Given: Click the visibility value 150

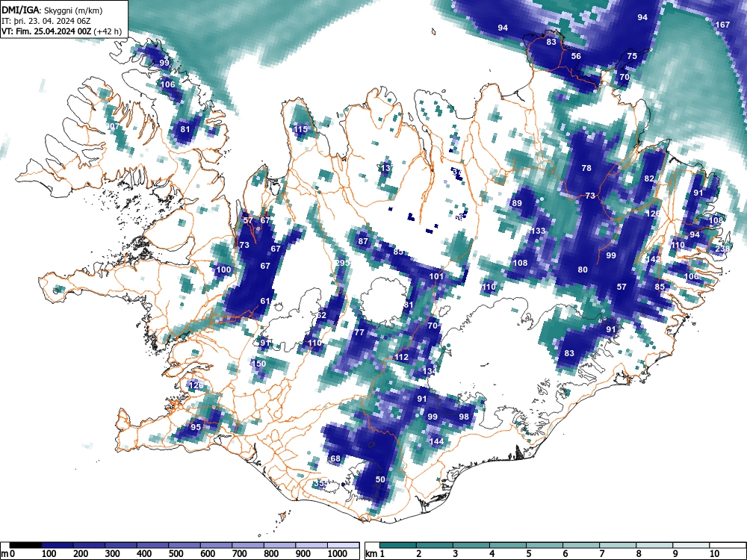Looking at the screenshot, I should tap(258, 364).
